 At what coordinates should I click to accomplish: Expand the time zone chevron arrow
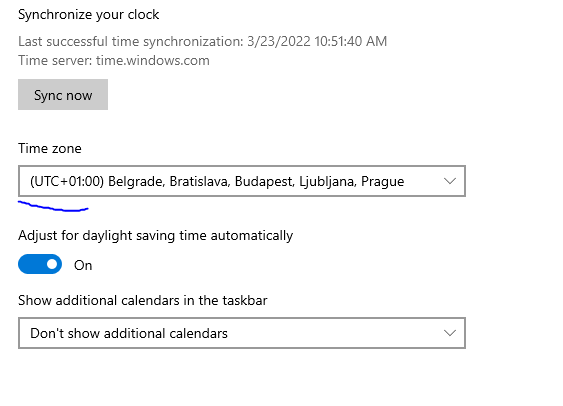click(x=450, y=181)
